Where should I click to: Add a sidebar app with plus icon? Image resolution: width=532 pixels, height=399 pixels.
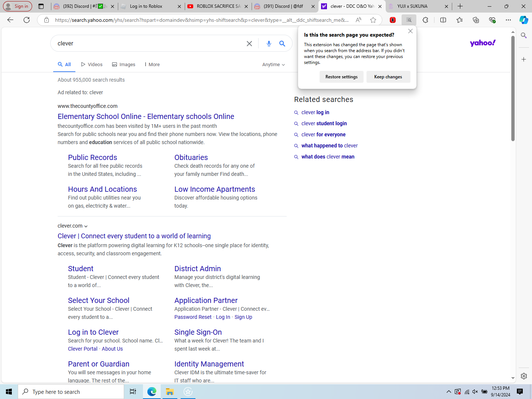point(524,59)
